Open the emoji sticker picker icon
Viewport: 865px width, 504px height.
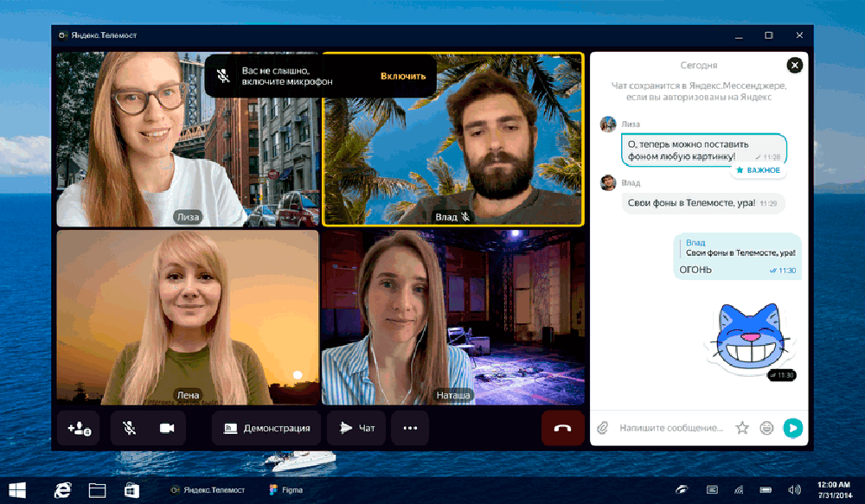pos(766,428)
